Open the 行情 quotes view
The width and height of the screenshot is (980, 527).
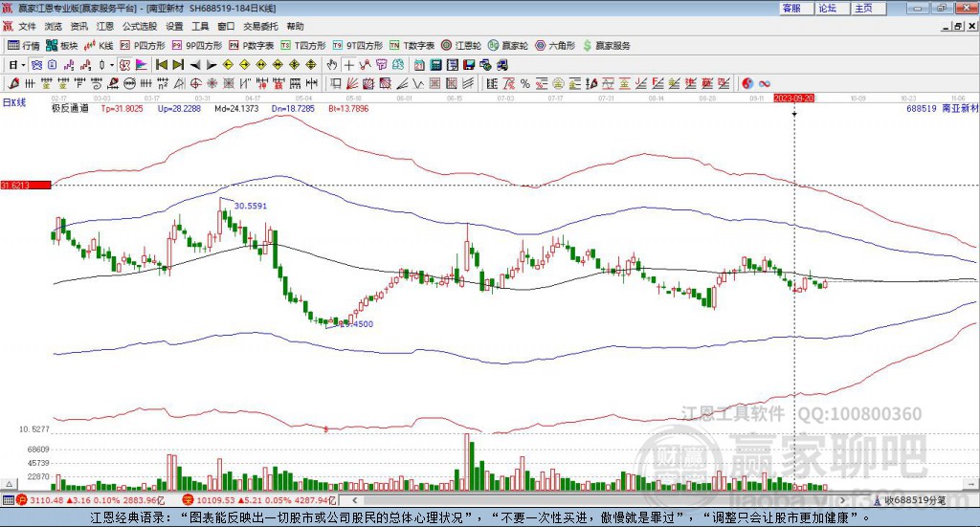[x=23, y=46]
